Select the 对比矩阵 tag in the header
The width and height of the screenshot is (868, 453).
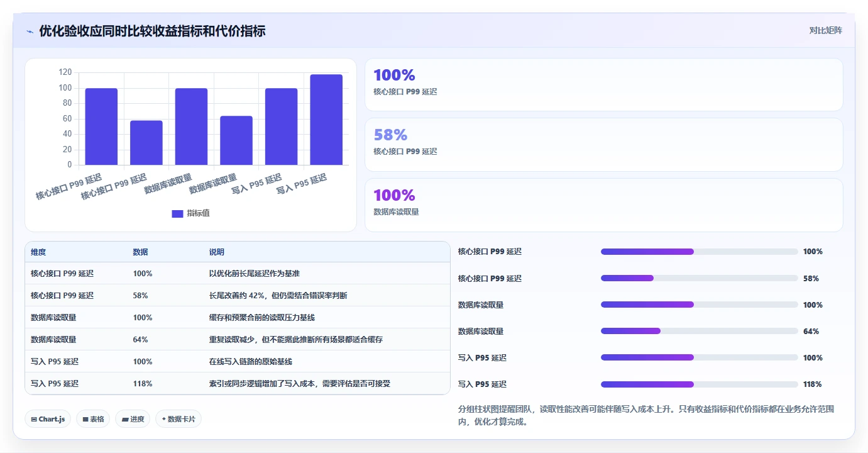pos(825,30)
